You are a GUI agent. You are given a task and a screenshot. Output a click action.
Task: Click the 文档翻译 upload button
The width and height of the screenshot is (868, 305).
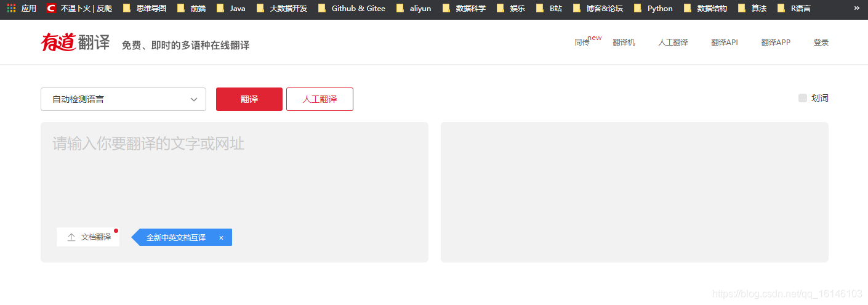click(88, 237)
